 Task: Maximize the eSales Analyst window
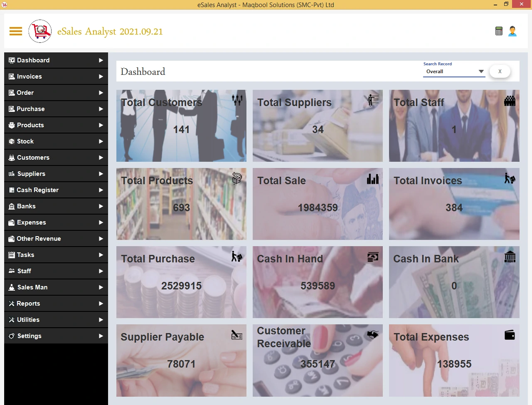click(506, 5)
